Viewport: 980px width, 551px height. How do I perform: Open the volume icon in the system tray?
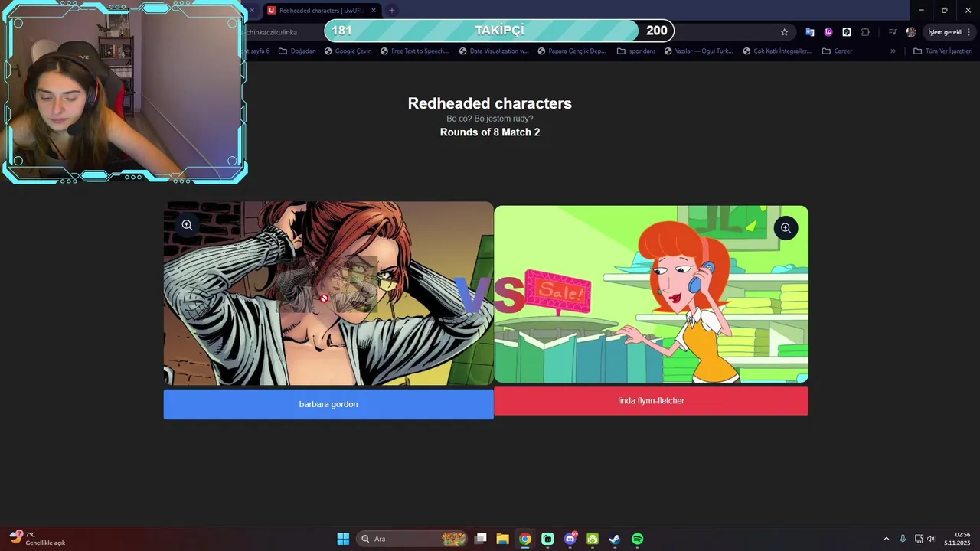pos(931,539)
